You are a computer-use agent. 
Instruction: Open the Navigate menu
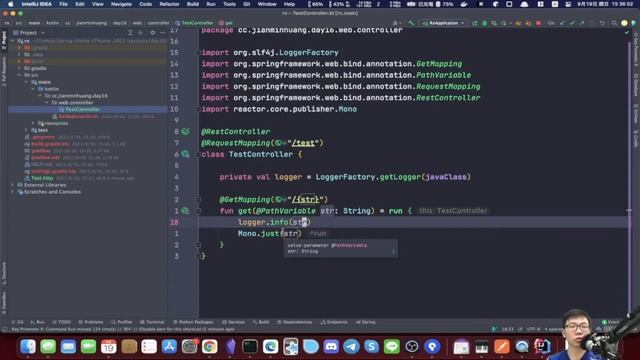pos(121,4)
